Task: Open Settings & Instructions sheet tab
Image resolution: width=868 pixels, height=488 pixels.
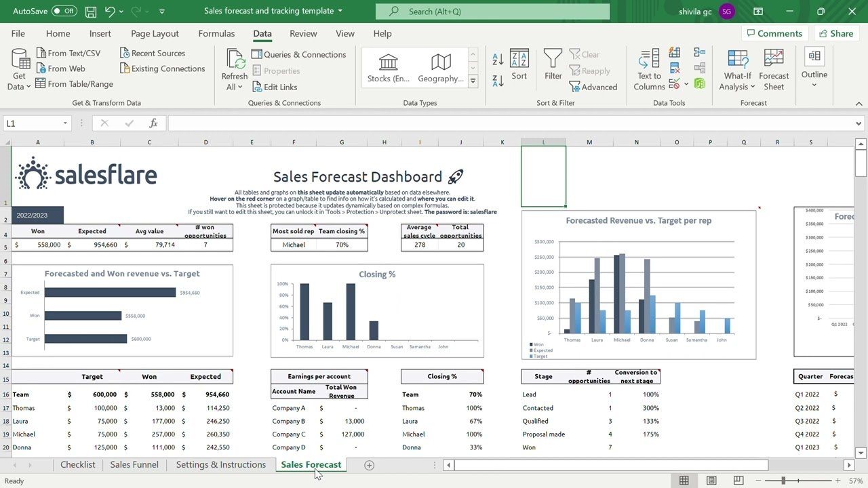Action: [221, 465]
